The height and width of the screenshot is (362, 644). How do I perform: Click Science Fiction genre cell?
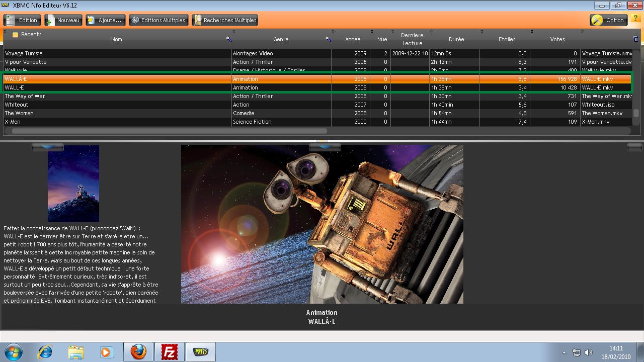(x=281, y=122)
